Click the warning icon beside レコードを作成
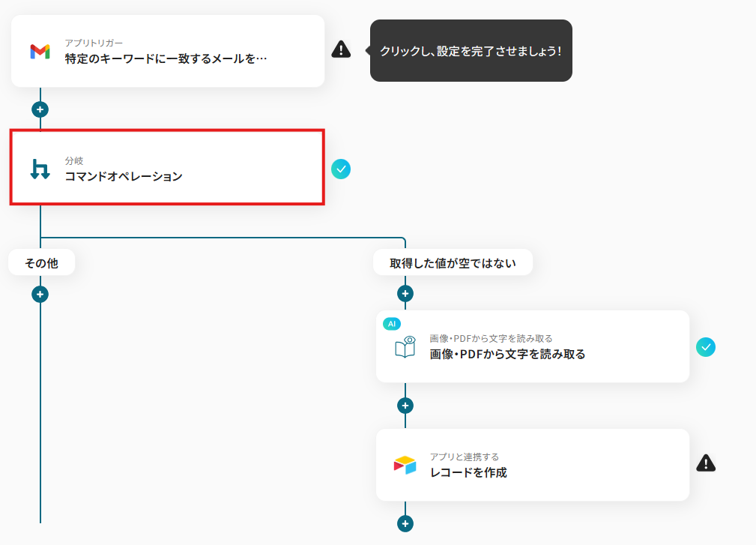This screenshot has width=756, height=545. pyautogui.click(x=706, y=463)
